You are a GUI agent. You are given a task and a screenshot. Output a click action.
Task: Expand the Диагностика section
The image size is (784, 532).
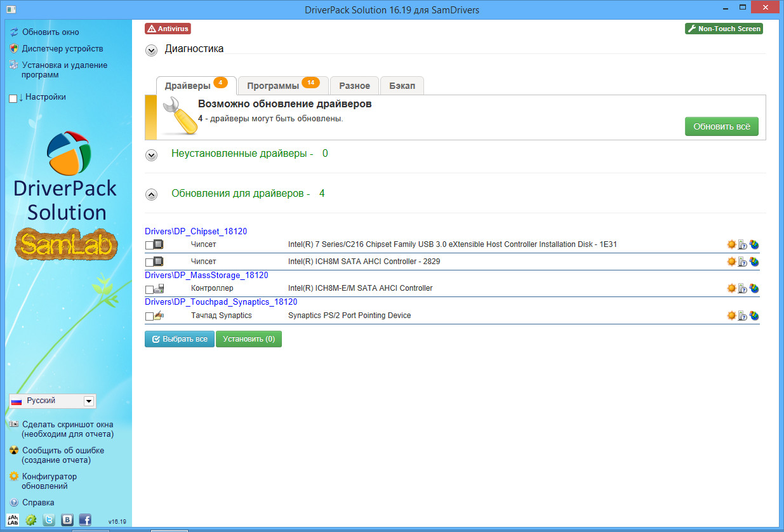(151, 51)
